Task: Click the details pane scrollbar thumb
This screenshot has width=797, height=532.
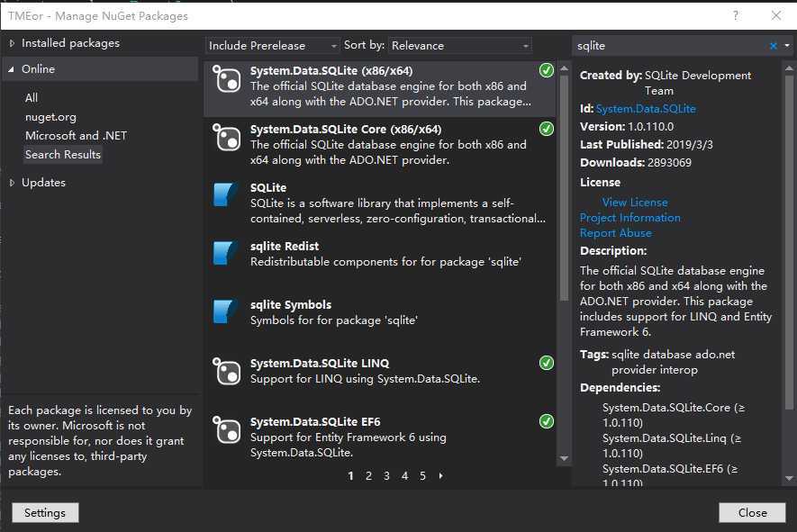Action: click(x=790, y=242)
